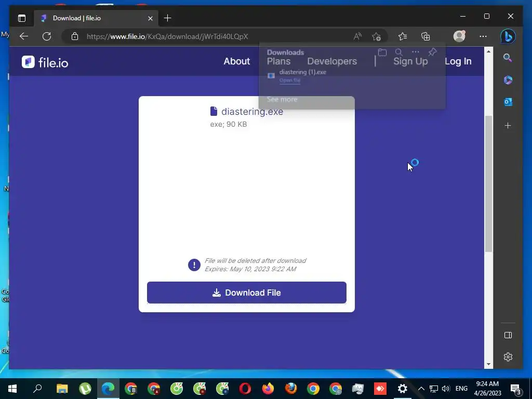Image resolution: width=532 pixels, height=399 pixels.
Task: Open the sidebar settings gear
Action: pyautogui.click(x=508, y=357)
